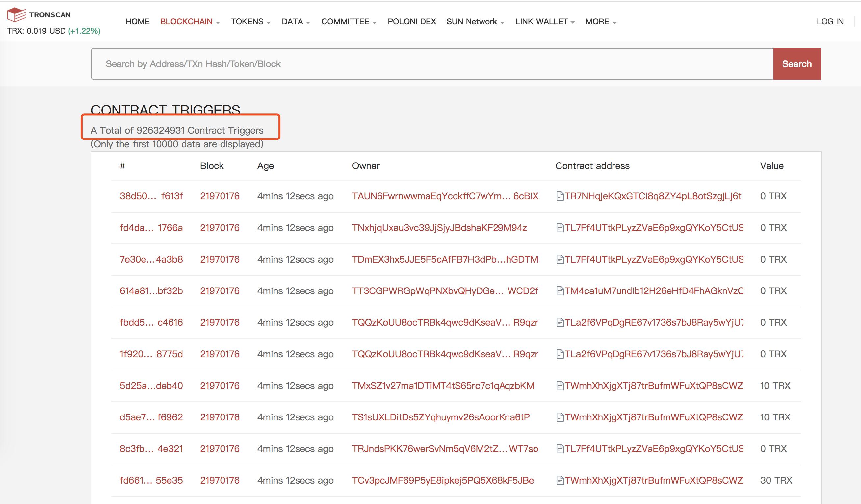Click contract icon in fbdd5...c4616 row
Viewport: 861px width, 504px height.
pyautogui.click(x=560, y=323)
